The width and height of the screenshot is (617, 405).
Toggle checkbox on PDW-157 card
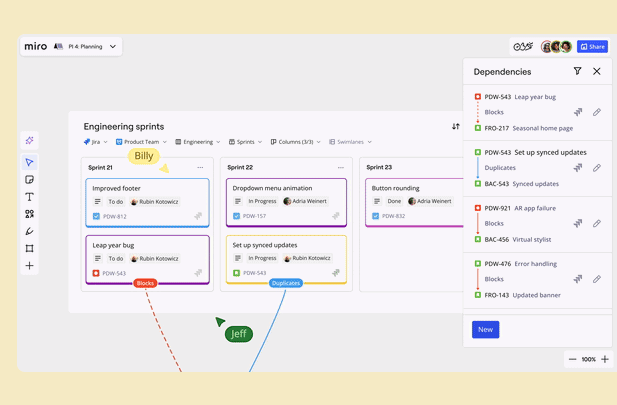[237, 216]
